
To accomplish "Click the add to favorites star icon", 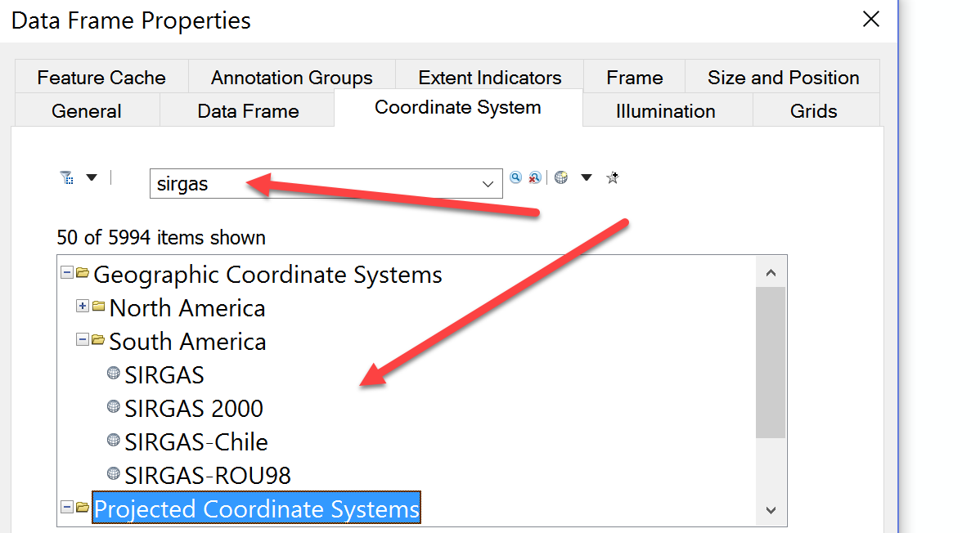I will 612,177.
